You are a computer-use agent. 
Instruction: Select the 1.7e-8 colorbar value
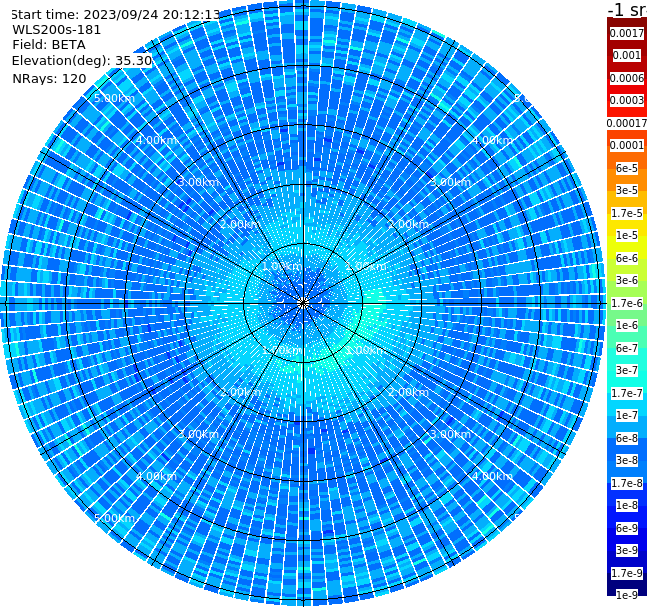pyautogui.click(x=626, y=483)
